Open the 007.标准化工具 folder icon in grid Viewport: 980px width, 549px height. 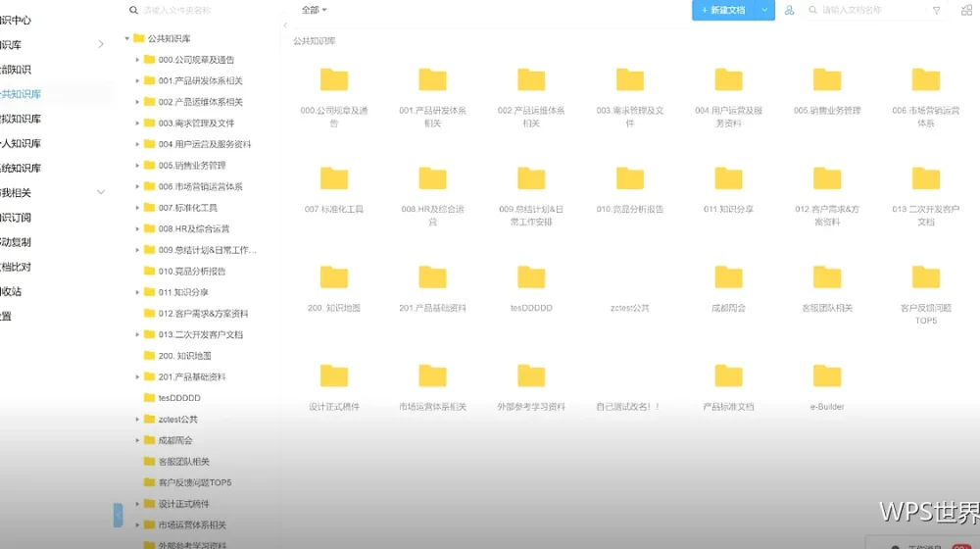pyautogui.click(x=334, y=178)
